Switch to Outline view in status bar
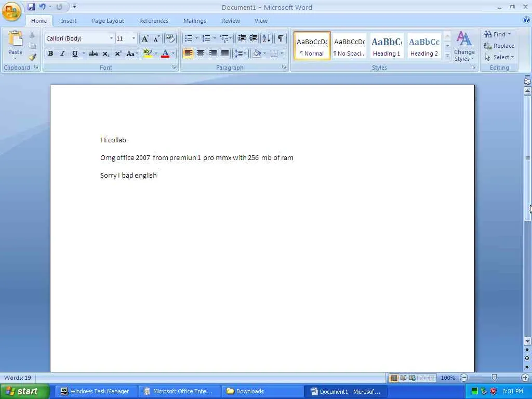The image size is (532, 399). (422, 378)
